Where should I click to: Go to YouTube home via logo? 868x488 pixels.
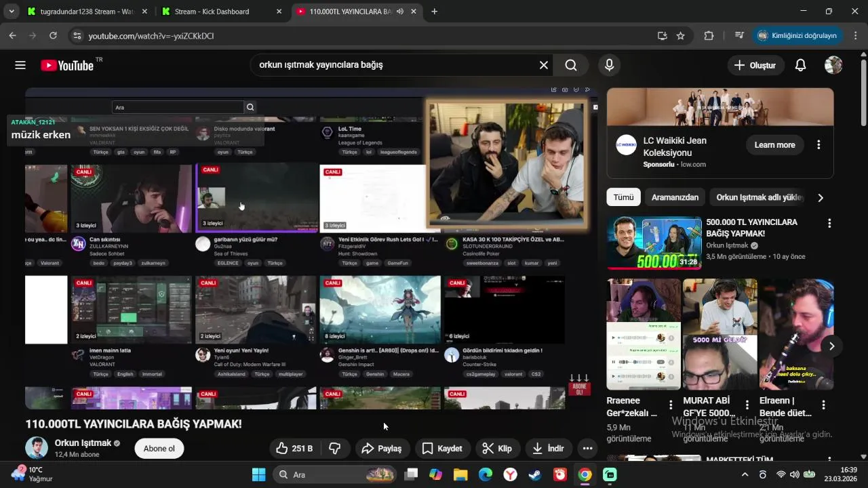pyautogui.click(x=66, y=65)
